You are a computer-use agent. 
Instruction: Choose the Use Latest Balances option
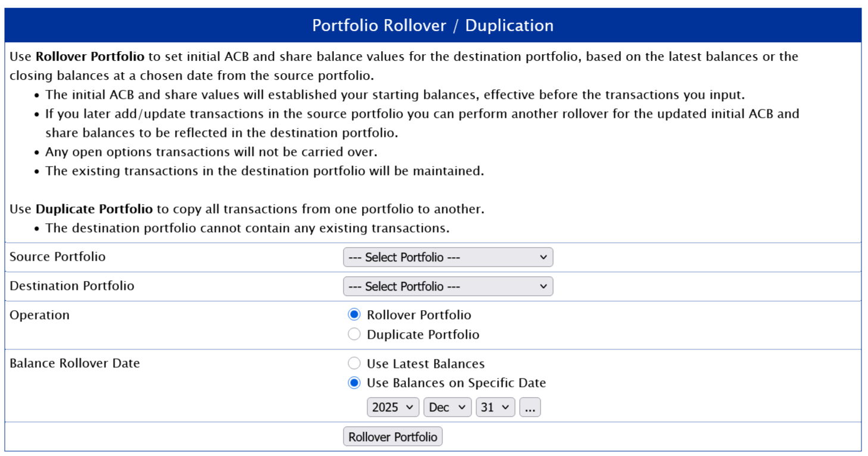coord(354,364)
